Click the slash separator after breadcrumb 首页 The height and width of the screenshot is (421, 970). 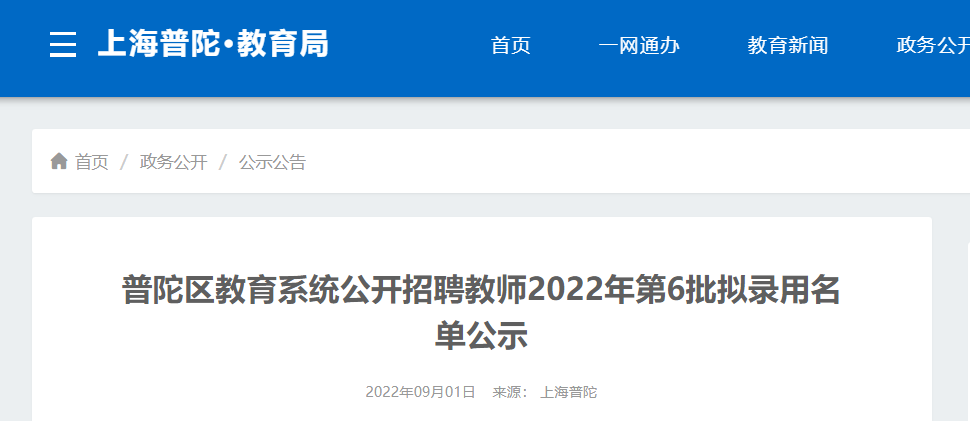click(124, 163)
